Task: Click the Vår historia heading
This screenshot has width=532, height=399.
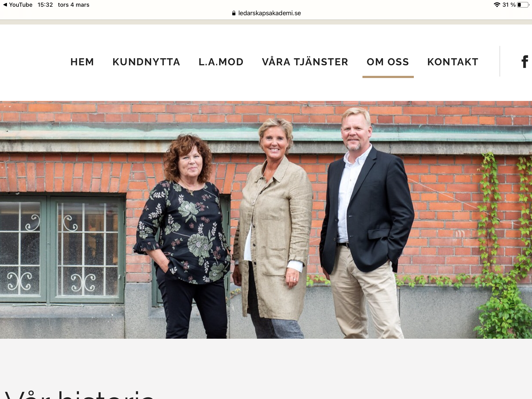Action: pyautogui.click(x=79, y=394)
